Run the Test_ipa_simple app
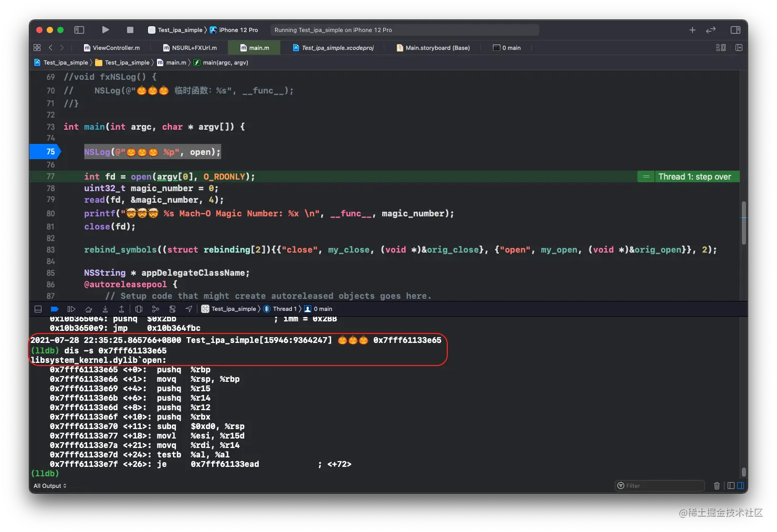 pyautogui.click(x=106, y=30)
